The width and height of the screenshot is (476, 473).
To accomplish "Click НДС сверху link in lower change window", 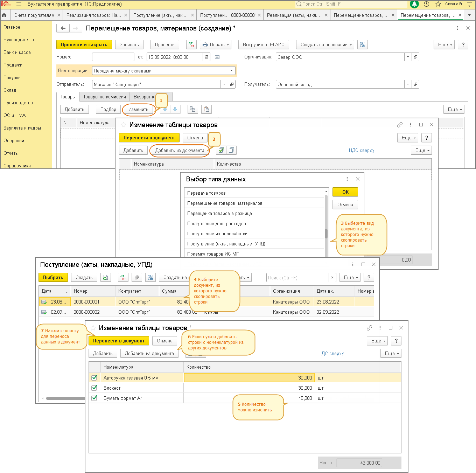I will (331, 354).
